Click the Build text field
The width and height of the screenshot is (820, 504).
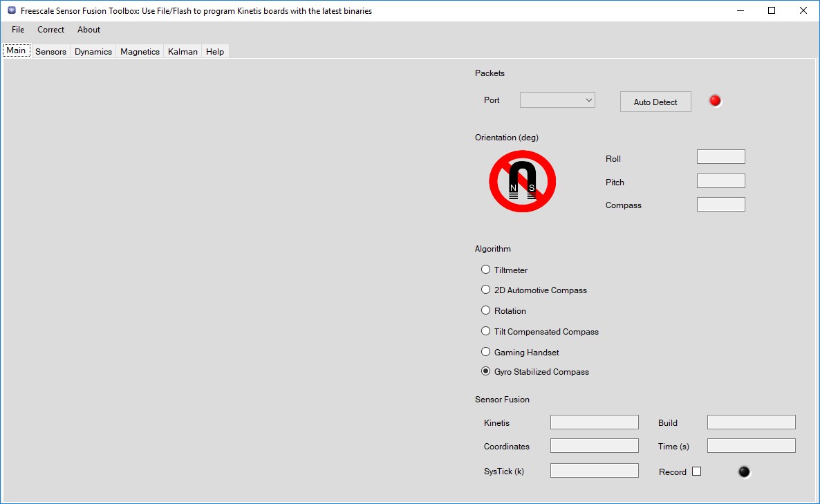click(751, 422)
